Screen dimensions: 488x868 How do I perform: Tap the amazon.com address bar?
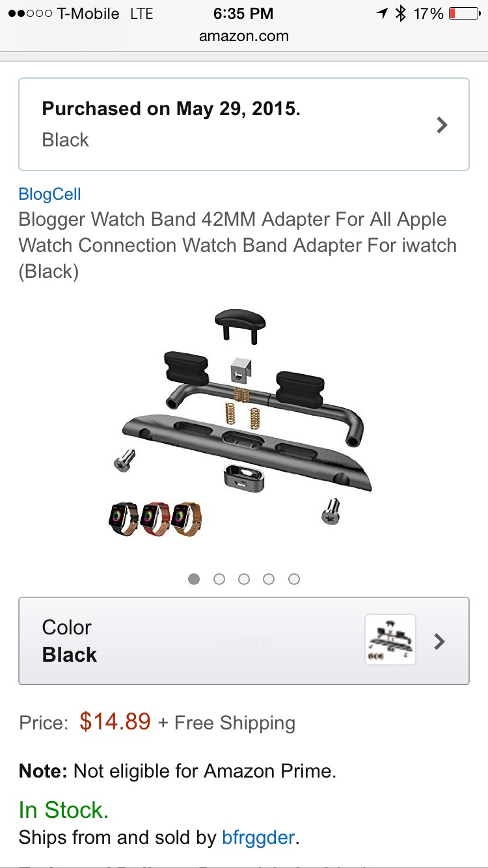tap(244, 36)
